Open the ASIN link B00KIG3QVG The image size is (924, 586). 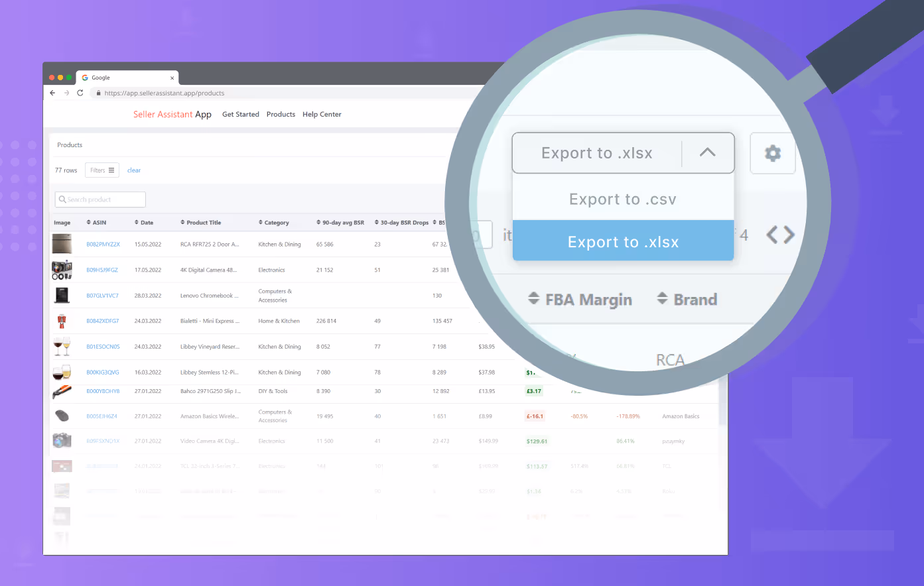point(102,373)
